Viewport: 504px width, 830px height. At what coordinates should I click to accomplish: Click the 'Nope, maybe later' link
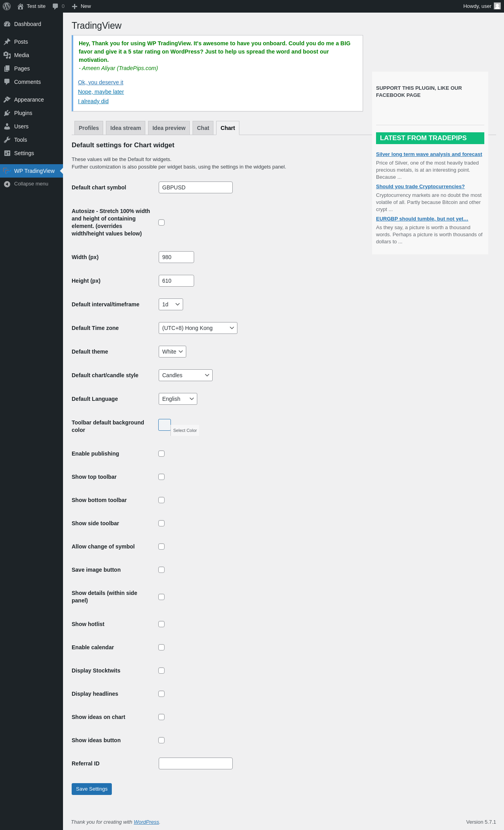pos(101,92)
